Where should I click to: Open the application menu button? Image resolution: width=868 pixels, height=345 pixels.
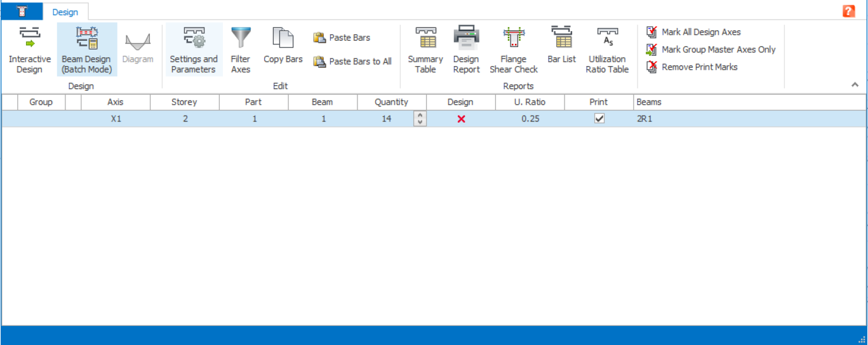pos(22,11)
